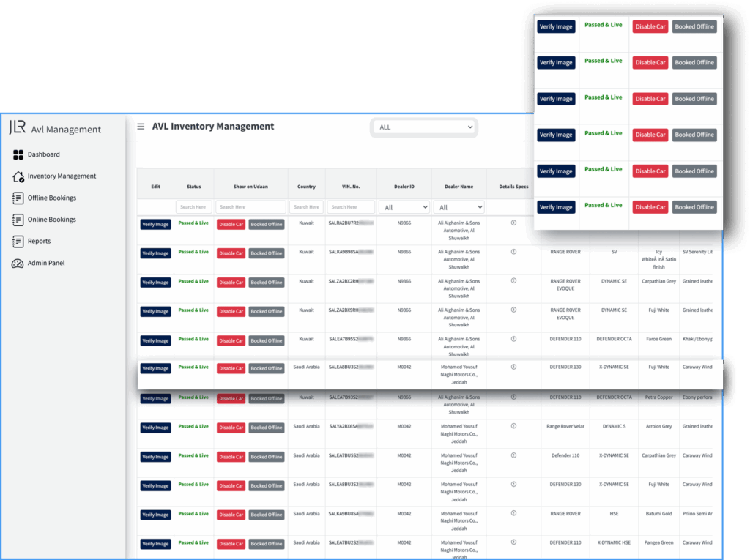
Task: Open details info icon for Faroe Green Defender
Action: [513, 339]
